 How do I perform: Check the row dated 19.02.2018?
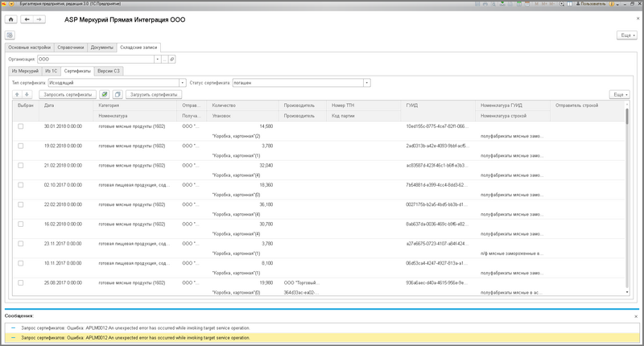pyautogui.click(x=21, y=146)
